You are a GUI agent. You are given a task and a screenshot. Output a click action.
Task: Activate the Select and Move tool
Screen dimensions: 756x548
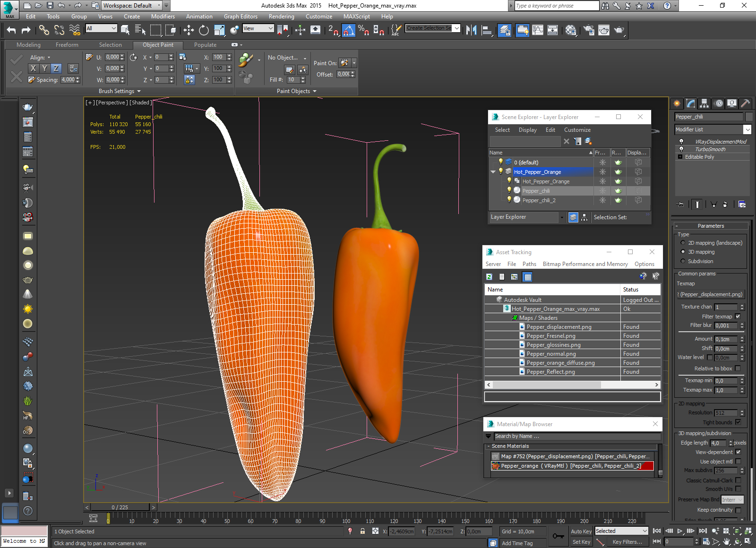click(x=189, y=30)
